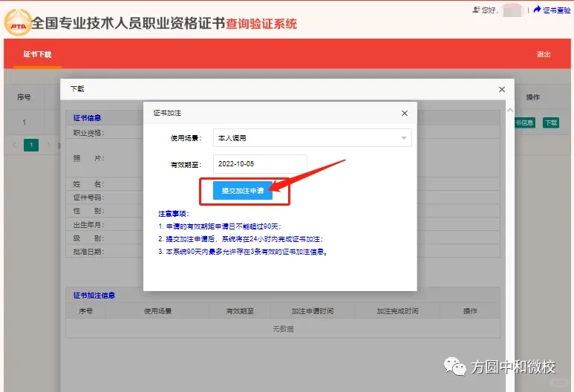This screenshot has height=392, width=574.
Task: Open the 证书查验 link at top right
Action: 552,10
